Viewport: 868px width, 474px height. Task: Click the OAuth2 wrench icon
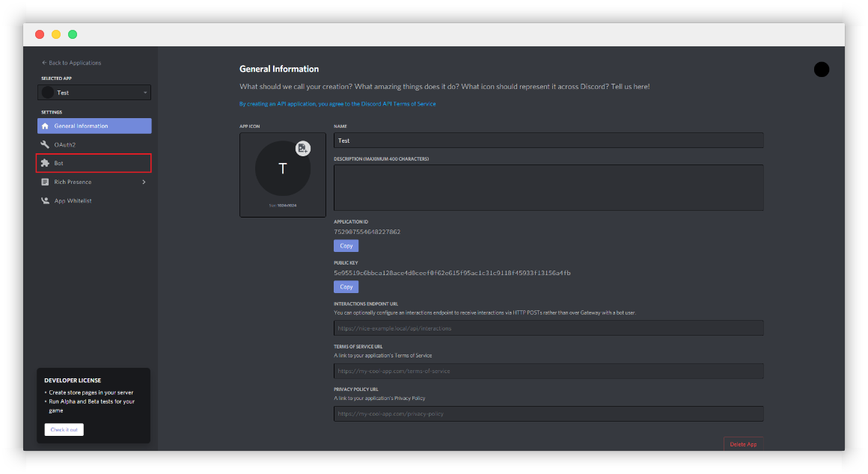pyautogui.click(x=46, y=145)
